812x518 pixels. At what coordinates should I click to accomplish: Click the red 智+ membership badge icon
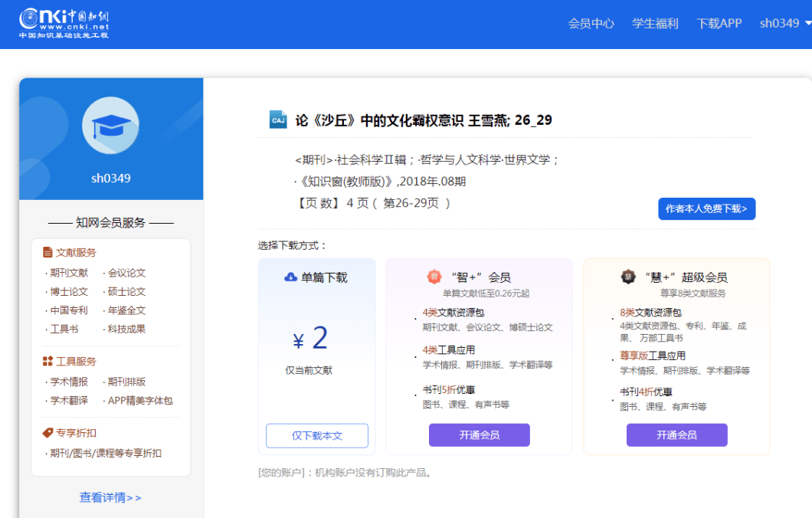pyautogui.click(x=434, y=277)
